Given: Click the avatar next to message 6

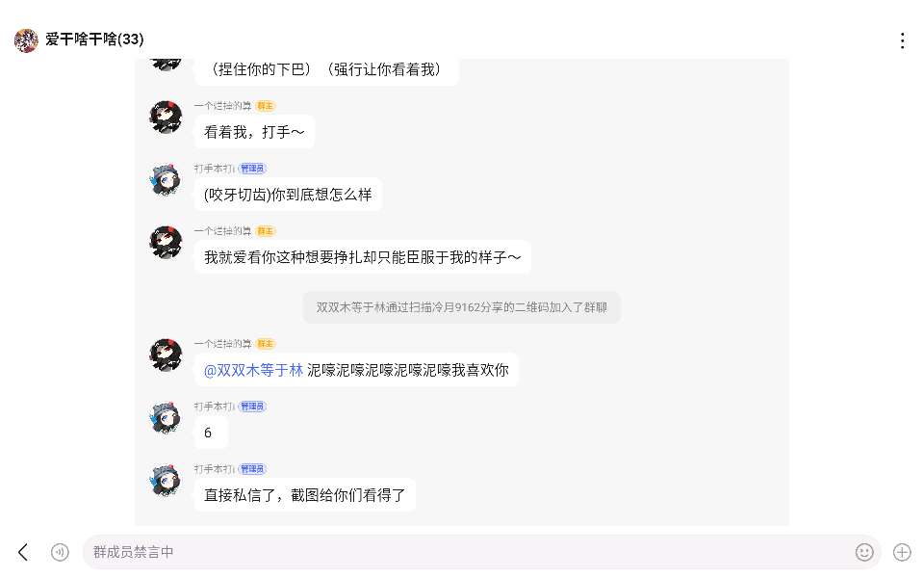Looking at the screenshot, I should click(166, 417).
